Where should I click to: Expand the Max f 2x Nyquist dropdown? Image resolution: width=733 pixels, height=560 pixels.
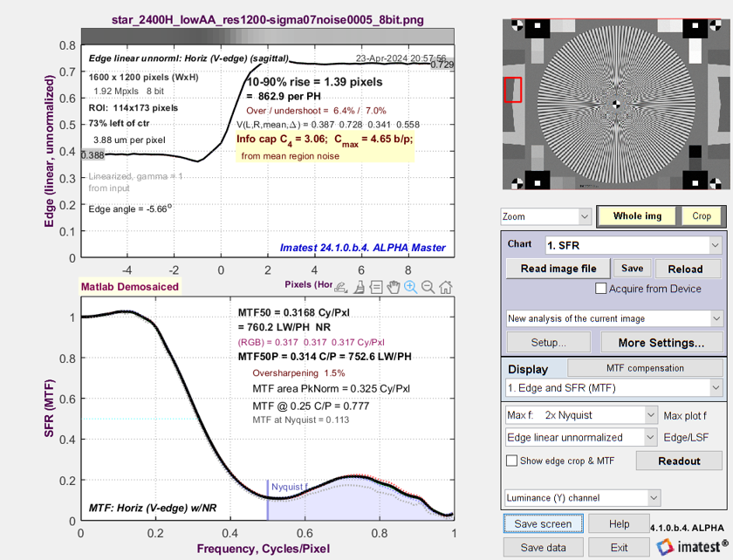pos(581,414)
